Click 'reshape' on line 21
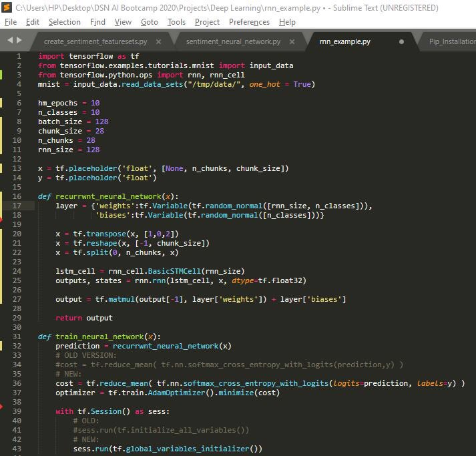The image size is (476, 456). pyautogui.click(x=101, y=243)
